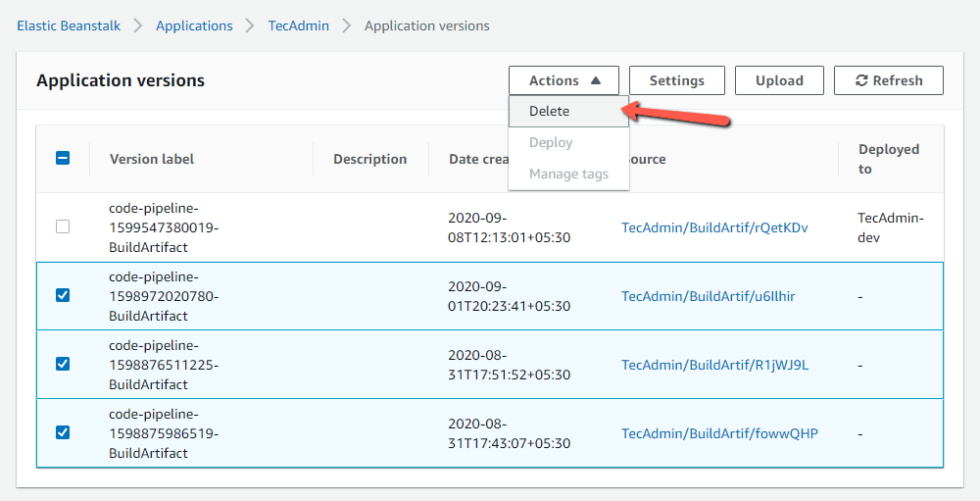Click the Application versions breadcrumb text
This screenshot has height=501, width=980.
point(427,25)
